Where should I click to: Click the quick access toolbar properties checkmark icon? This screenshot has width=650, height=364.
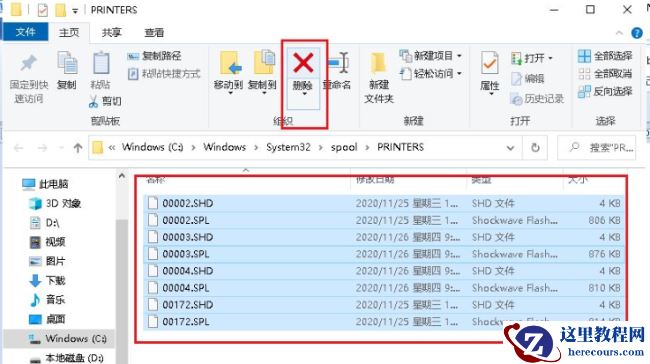click(43, 10)
